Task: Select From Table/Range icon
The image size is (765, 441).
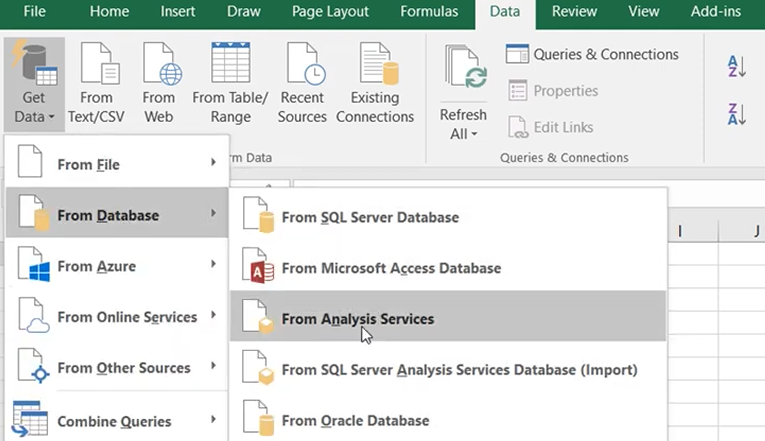Action: 230,65
